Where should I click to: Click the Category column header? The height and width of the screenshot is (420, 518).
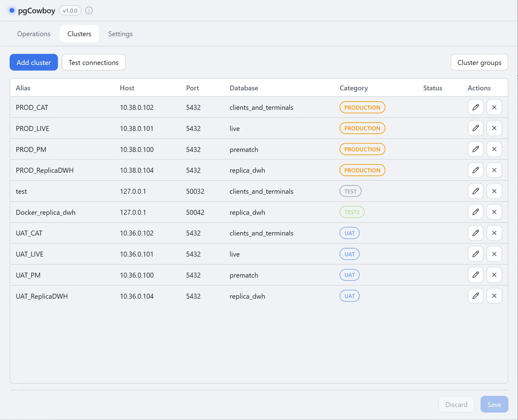354,88
